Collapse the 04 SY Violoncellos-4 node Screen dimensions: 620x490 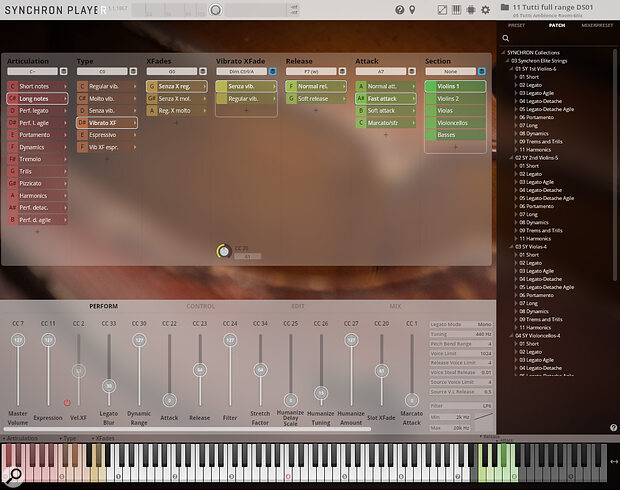tap(511, 336)
